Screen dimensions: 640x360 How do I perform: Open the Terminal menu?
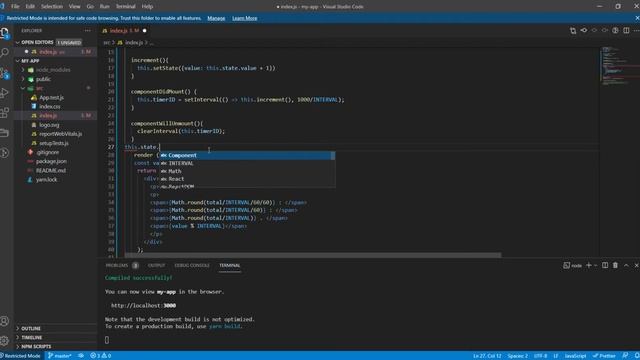(x=125, y=7)
